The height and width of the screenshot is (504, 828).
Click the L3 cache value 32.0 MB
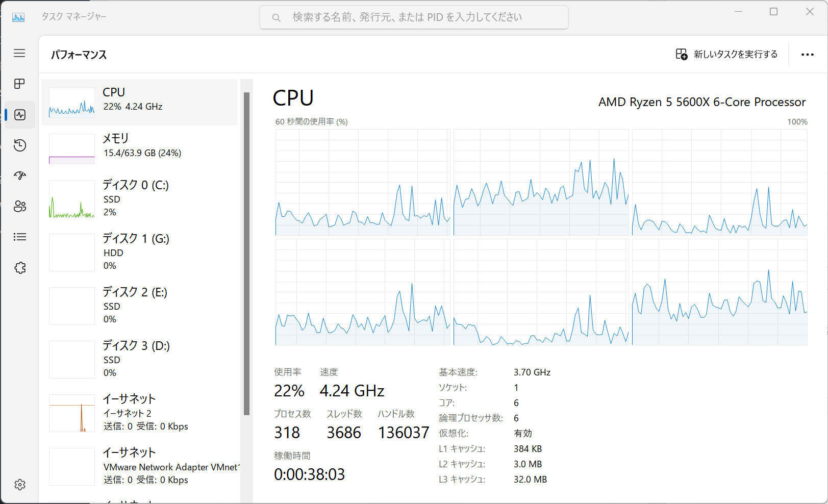530,480
